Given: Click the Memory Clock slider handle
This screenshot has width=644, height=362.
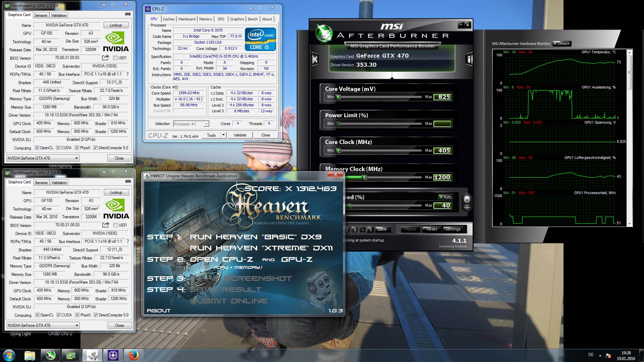Looking at the screenshot, I should pyautogui.click(x=364, y=177).
